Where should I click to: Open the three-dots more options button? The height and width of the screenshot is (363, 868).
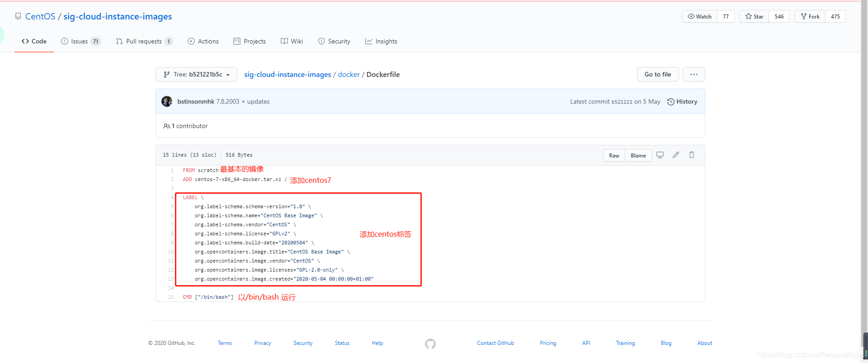click(694, 74)
